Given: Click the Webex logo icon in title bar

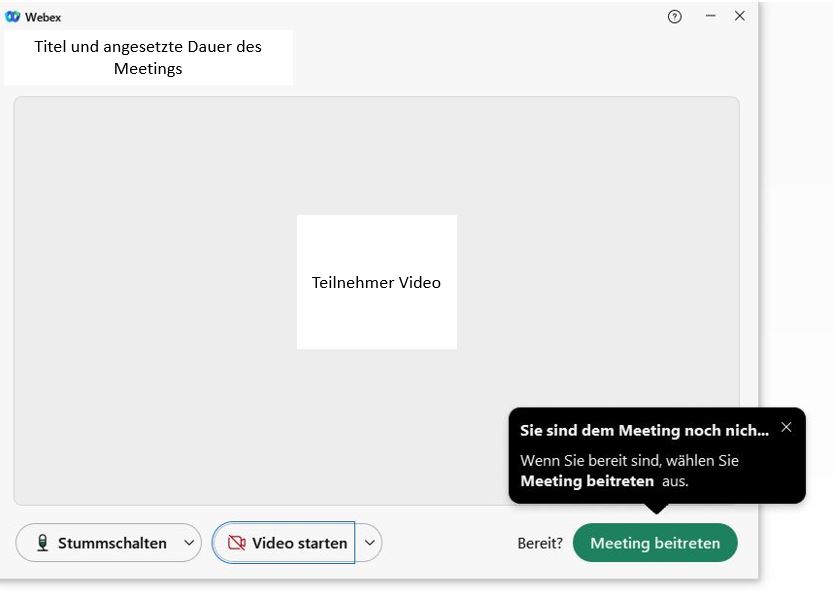Looking at the screenshot, I should 13,17.
